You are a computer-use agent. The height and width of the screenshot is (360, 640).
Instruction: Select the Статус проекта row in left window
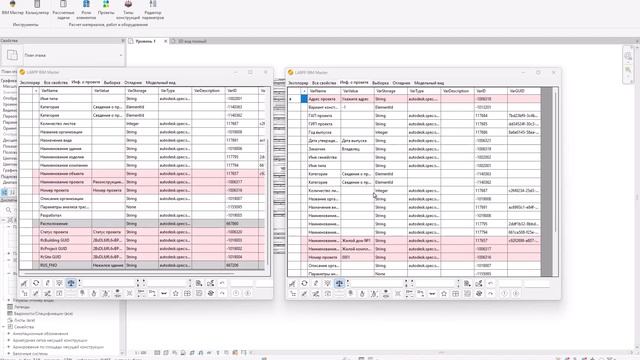click(x=149, y=232)
